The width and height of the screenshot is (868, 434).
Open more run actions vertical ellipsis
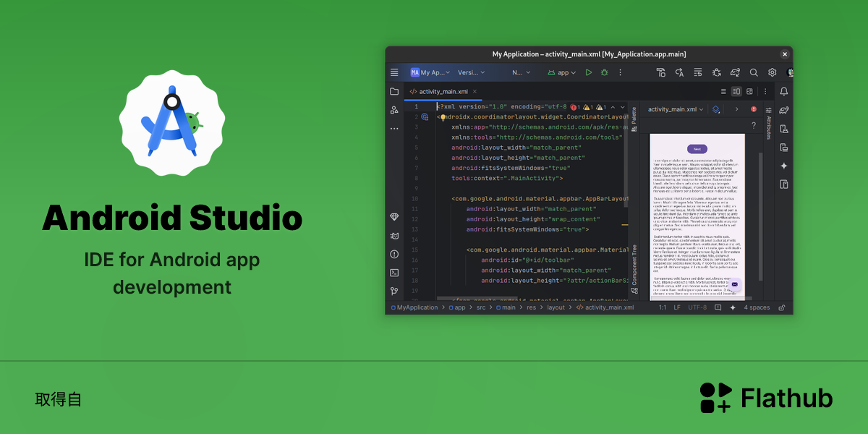(620, 72)
